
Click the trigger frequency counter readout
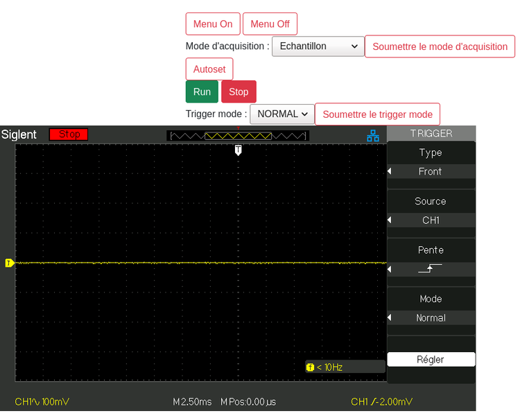pos(345,367)
